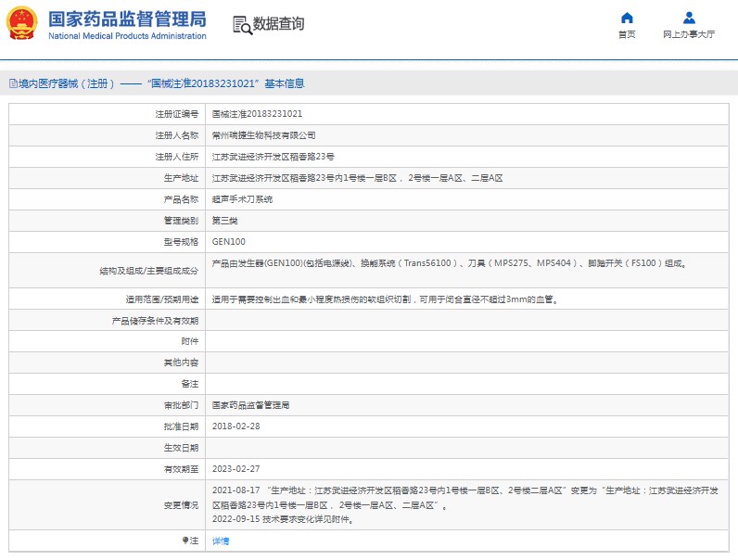This screenshot has width=738, height=560.
Task: Click the 注册人住所 row label
Action: click(x=177, y=157)
